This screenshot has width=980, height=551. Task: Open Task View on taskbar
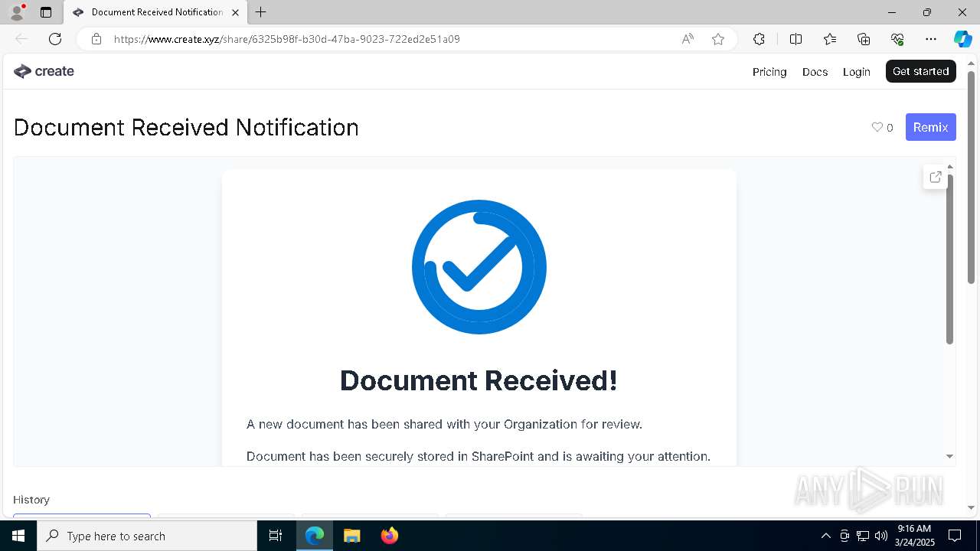click(276, 536)
